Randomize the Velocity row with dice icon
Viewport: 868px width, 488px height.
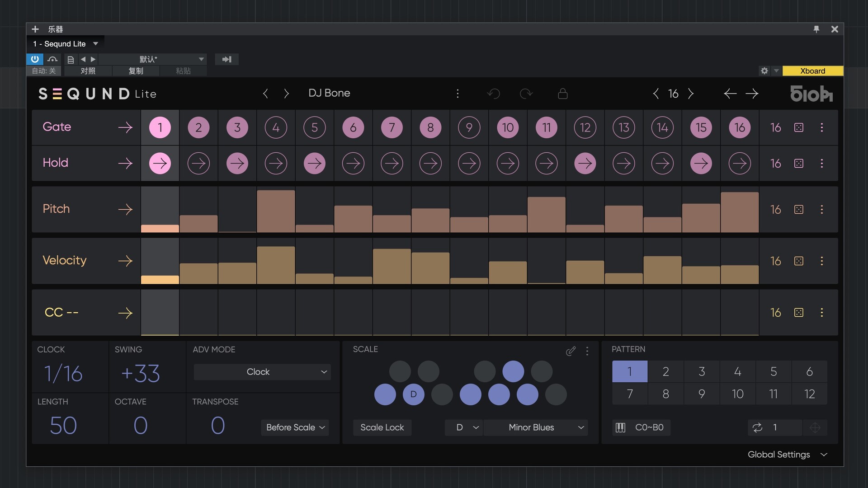(x=799, y=261)
